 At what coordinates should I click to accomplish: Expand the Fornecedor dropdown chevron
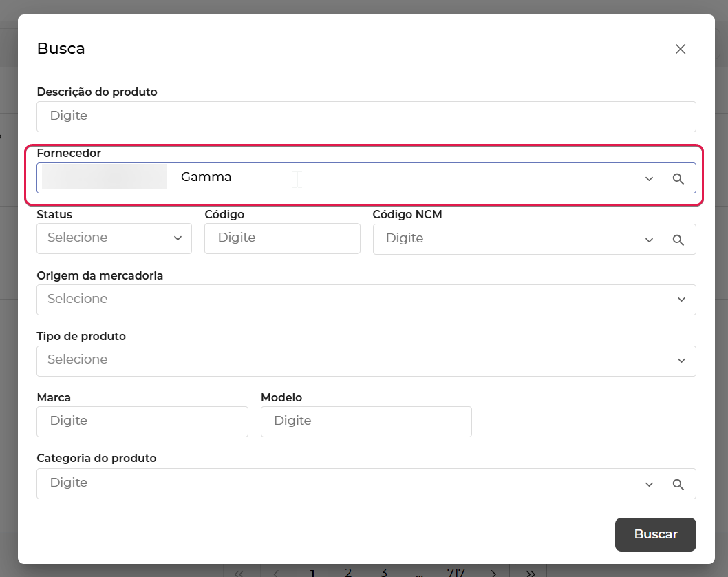coord(648,179)
